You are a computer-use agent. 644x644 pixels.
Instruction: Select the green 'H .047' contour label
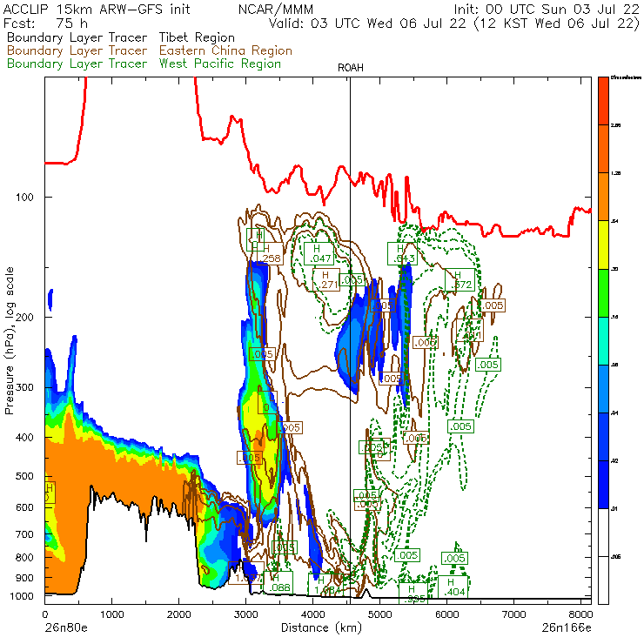(x=319, y=253)
